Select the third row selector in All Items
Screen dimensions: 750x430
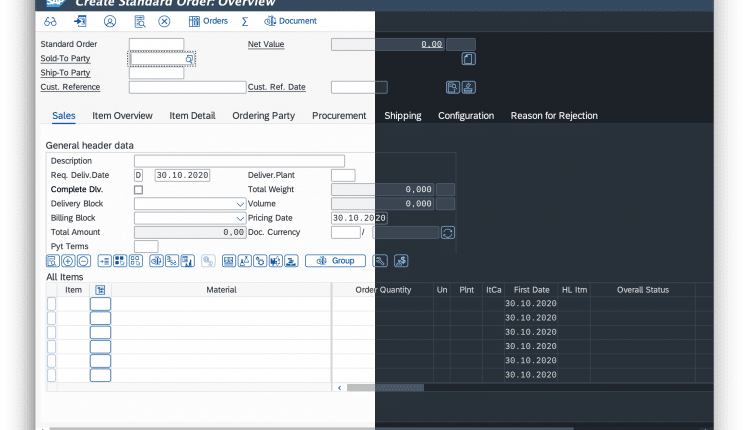click(51, 332)
